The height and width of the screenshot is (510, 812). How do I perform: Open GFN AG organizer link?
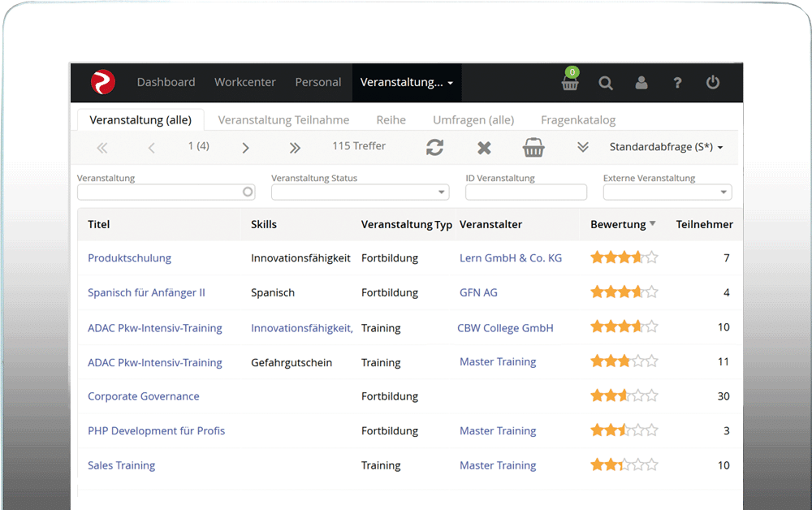click(478, 292)
